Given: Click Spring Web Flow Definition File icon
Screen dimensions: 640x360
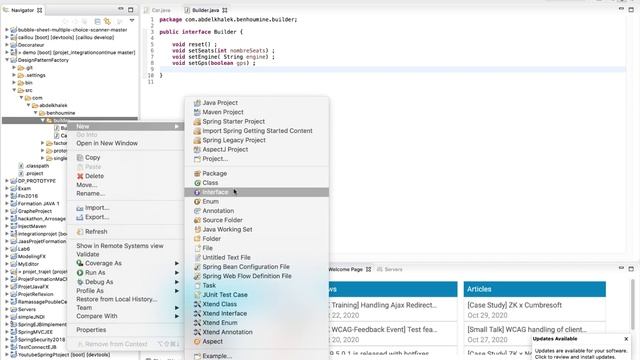Looking at the screenshot, I should coord(197,276).
